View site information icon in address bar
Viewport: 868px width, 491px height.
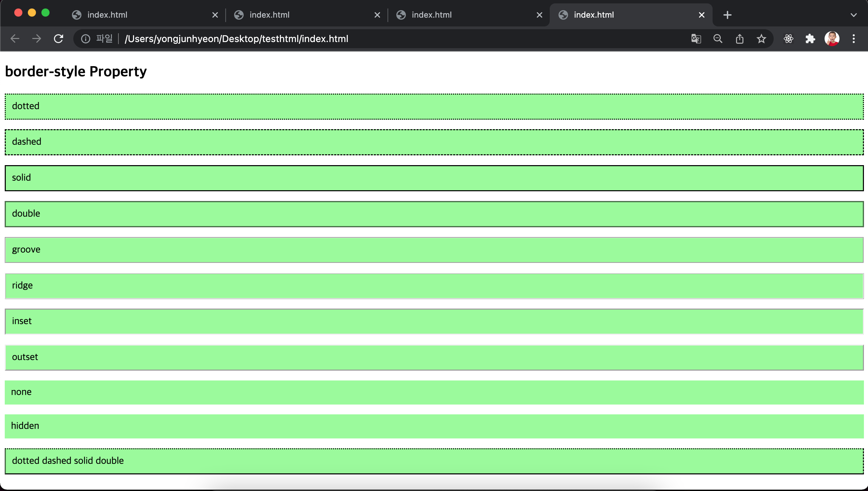tap(86, 39)
